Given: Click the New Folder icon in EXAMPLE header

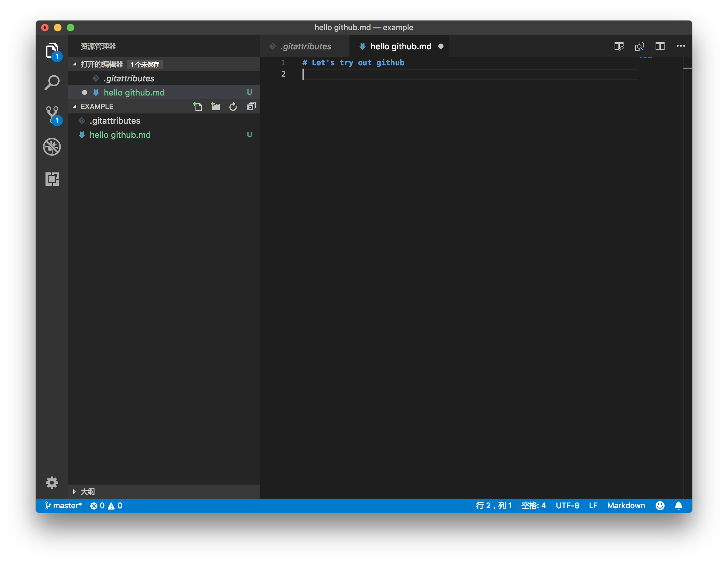Looking at the screenshot, I should tap(216, 106).
